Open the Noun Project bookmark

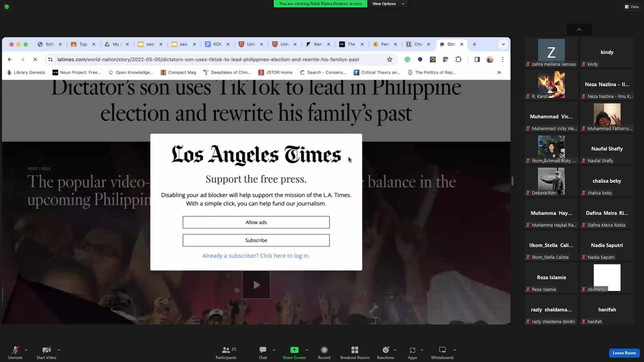[x=76, y=72]
